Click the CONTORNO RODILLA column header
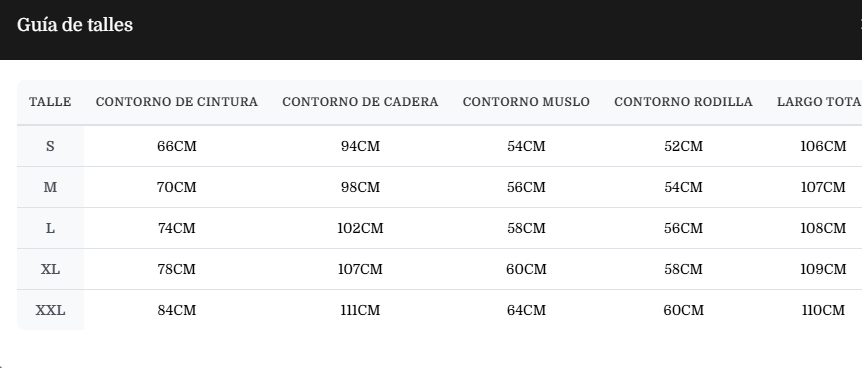Image resolution: width=862 pixels, height=368 pixels. click(683, 102)
